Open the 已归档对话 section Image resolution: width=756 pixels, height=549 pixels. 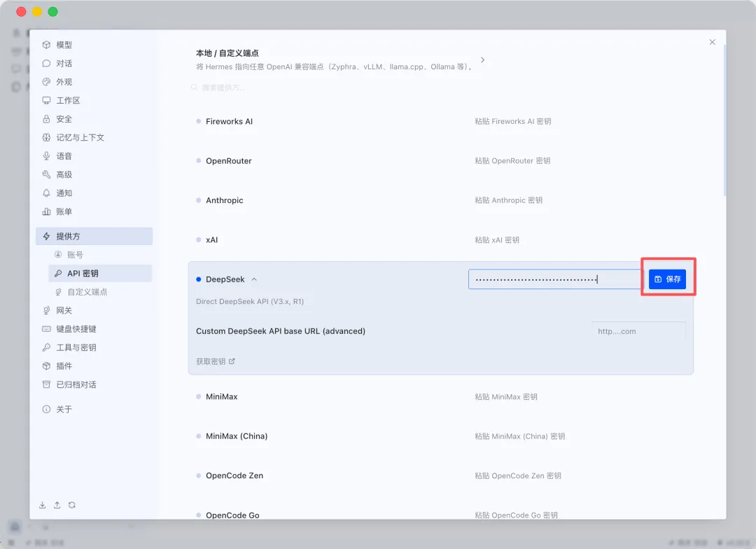(94, 384)
